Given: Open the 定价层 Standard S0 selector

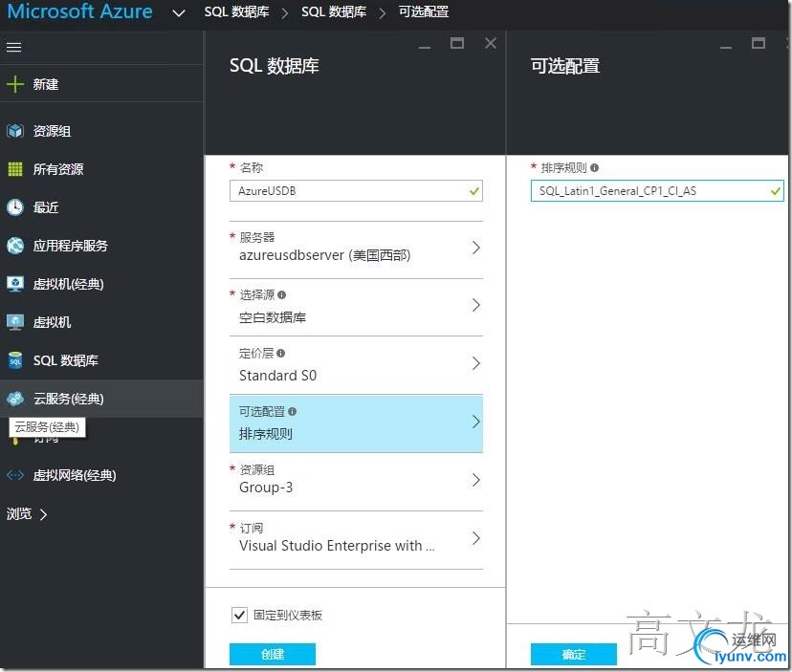Looking at the screenshot, I should tap(356, 364).
